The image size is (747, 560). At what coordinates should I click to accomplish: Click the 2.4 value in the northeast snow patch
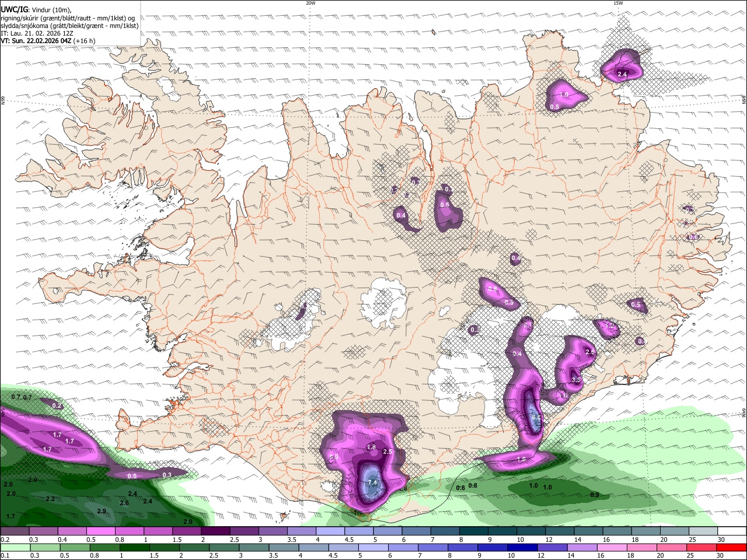[x=622, y=75]
